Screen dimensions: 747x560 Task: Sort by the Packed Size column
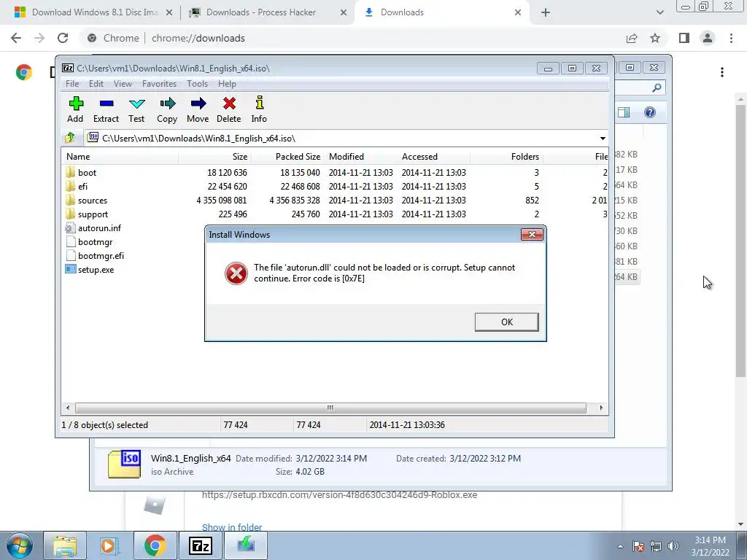click(x=287, y=157)
